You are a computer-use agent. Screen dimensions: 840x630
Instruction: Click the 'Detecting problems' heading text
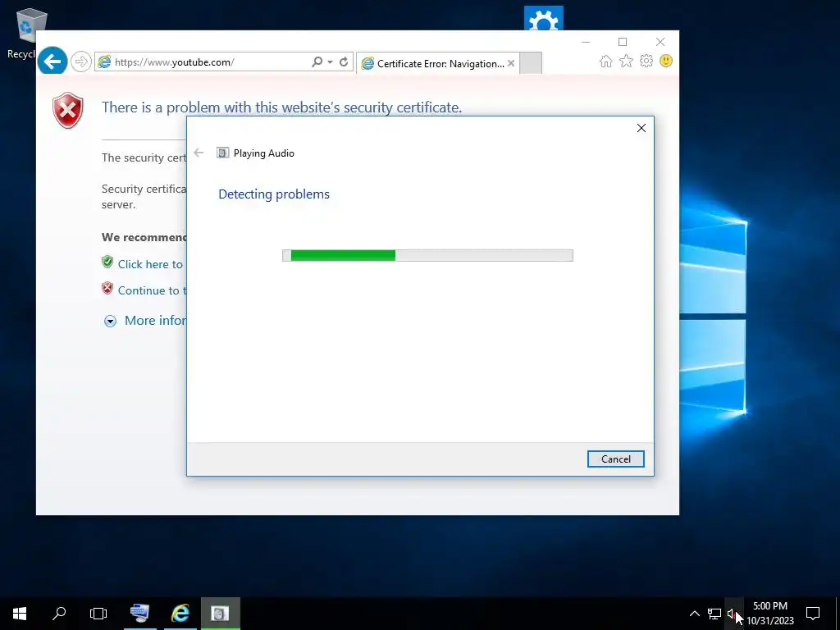[274, 194]
